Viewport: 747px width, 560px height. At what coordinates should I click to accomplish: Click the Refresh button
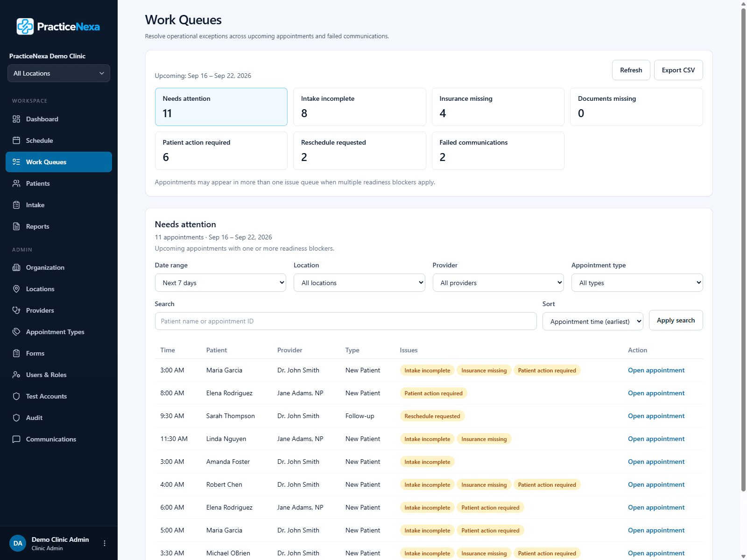click(631, 70)
